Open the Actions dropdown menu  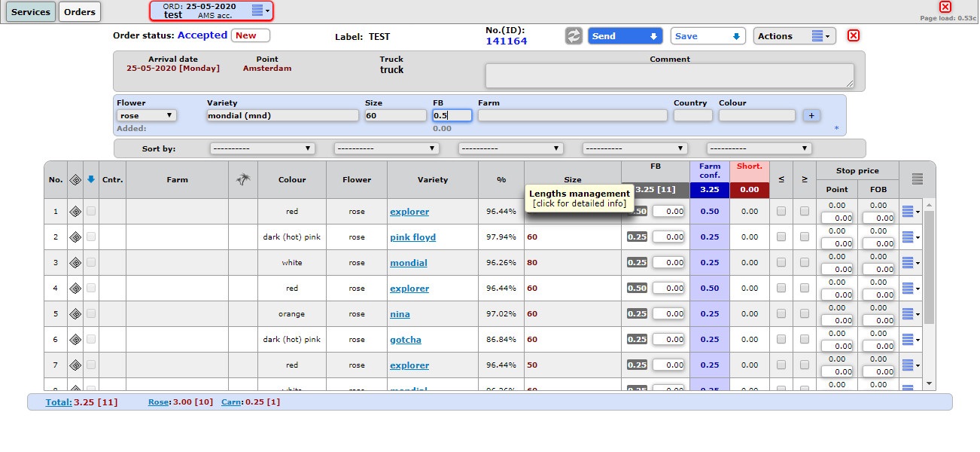[x=794, y=36]
